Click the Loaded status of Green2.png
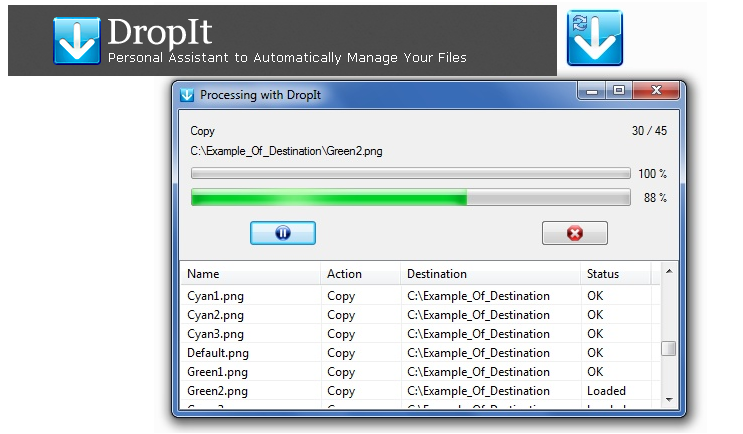The width and height of the screenshot is (743, 434). [606, 391]
